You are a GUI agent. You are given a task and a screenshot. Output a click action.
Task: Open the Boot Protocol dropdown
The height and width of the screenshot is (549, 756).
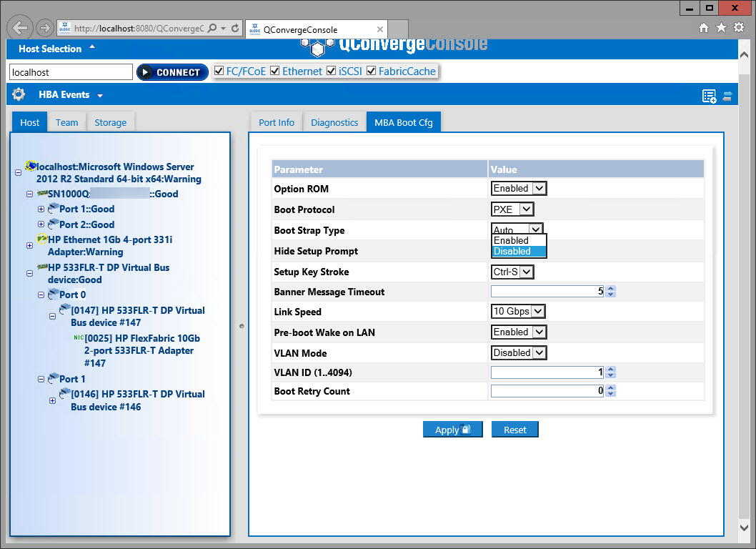coord(512,209)
